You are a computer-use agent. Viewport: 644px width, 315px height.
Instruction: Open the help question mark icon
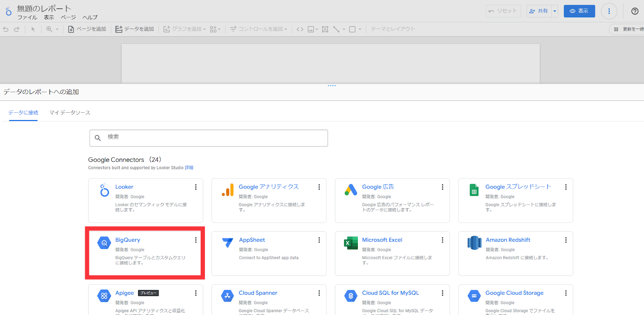tap(635, 11)
